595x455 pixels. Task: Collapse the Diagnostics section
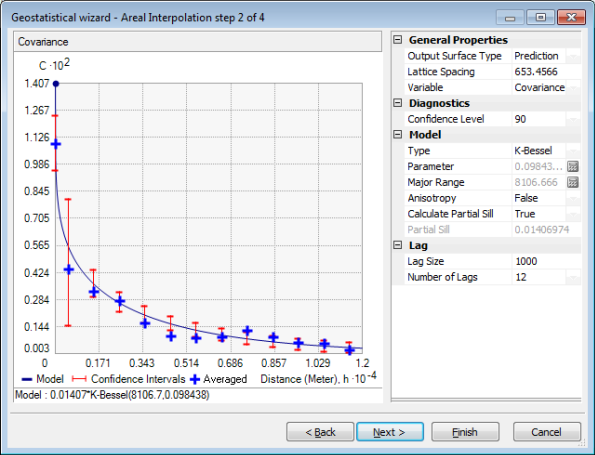[x=397, y=103]
